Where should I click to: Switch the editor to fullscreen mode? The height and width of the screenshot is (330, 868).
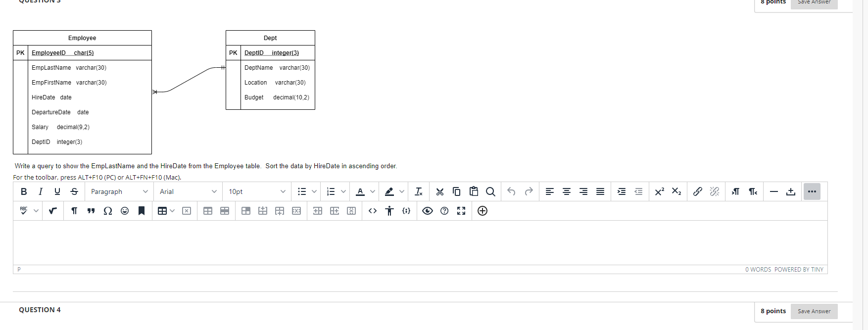click(x=461, y=211)
